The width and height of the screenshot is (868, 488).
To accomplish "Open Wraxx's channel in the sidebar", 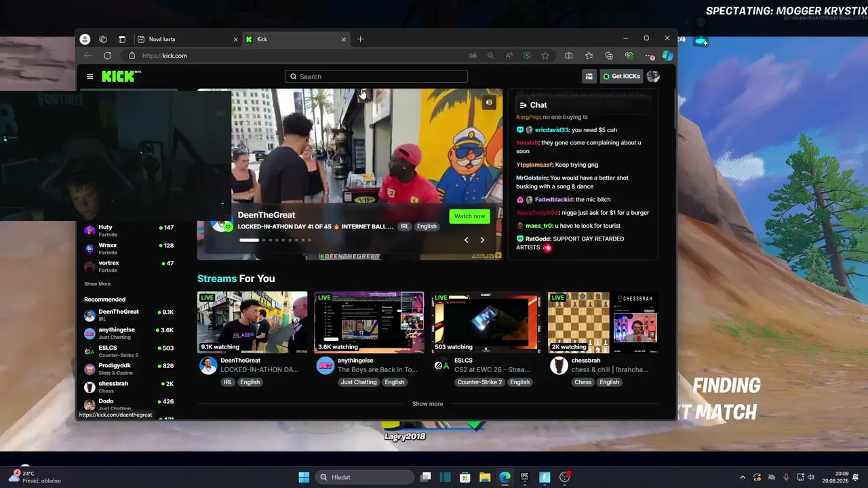I will 129,249.
